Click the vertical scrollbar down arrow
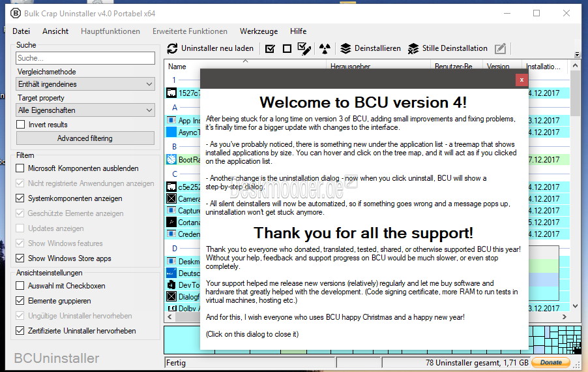This screenshot has width=588, height=372. [x=575, y=306]
